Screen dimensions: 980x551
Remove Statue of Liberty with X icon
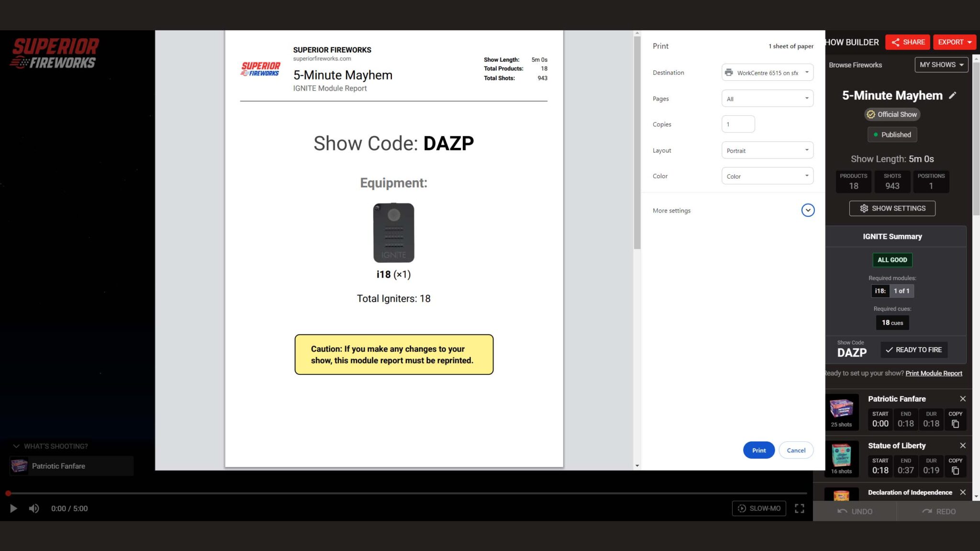[x=963, y=446]
